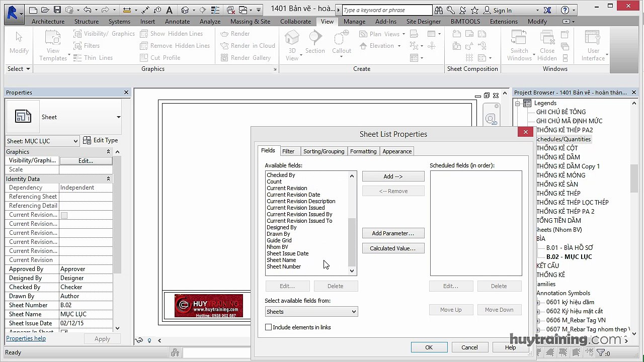This screenshot has height=362, width=644.
Task: Switch to the Sorting/Grouping tab
Action: (324, 151)
